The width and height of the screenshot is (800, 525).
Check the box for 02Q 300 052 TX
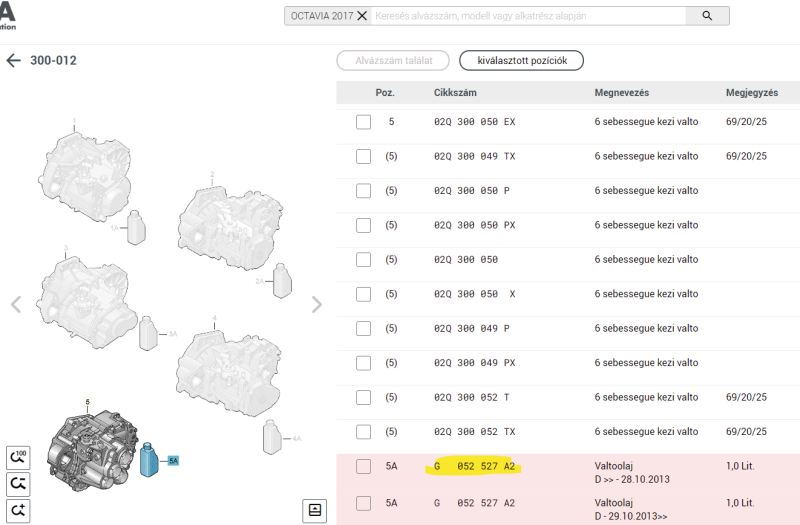(x=363, y=432)
